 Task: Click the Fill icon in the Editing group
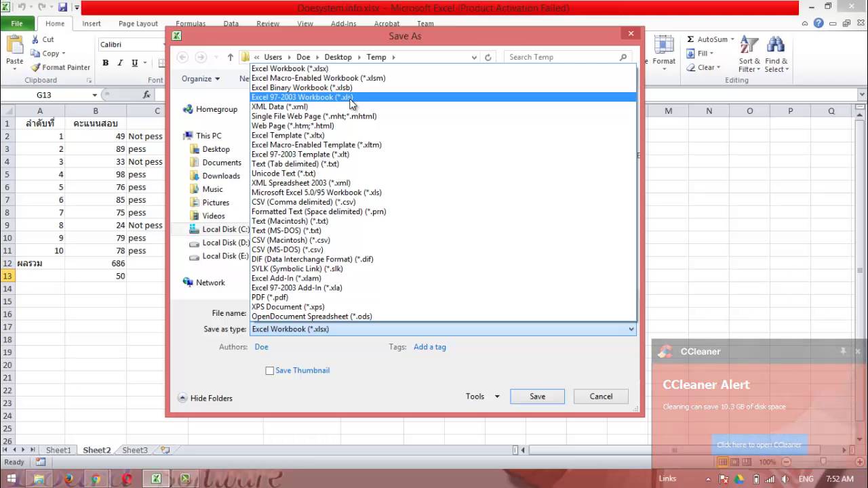[690, 54]
